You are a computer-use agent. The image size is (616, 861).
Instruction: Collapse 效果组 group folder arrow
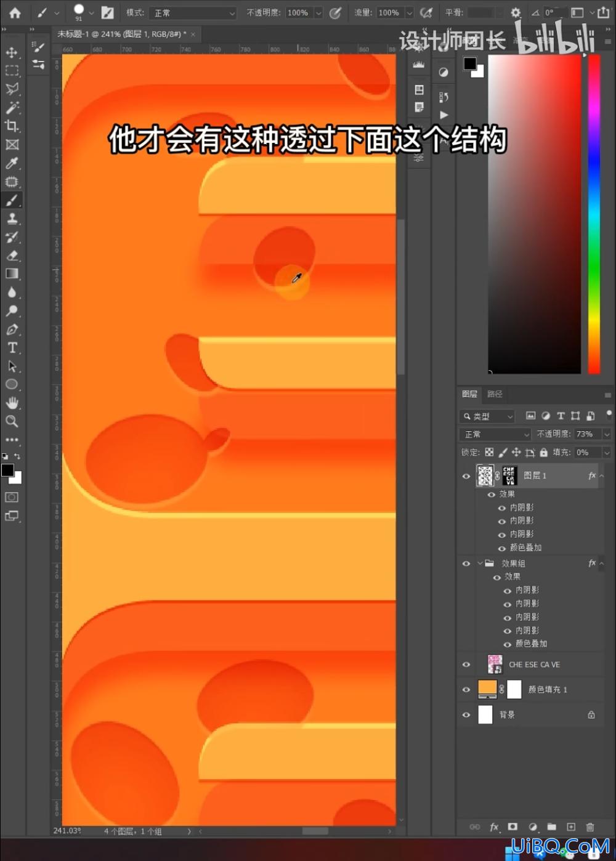pyautogui.click(x=480, y=563)
